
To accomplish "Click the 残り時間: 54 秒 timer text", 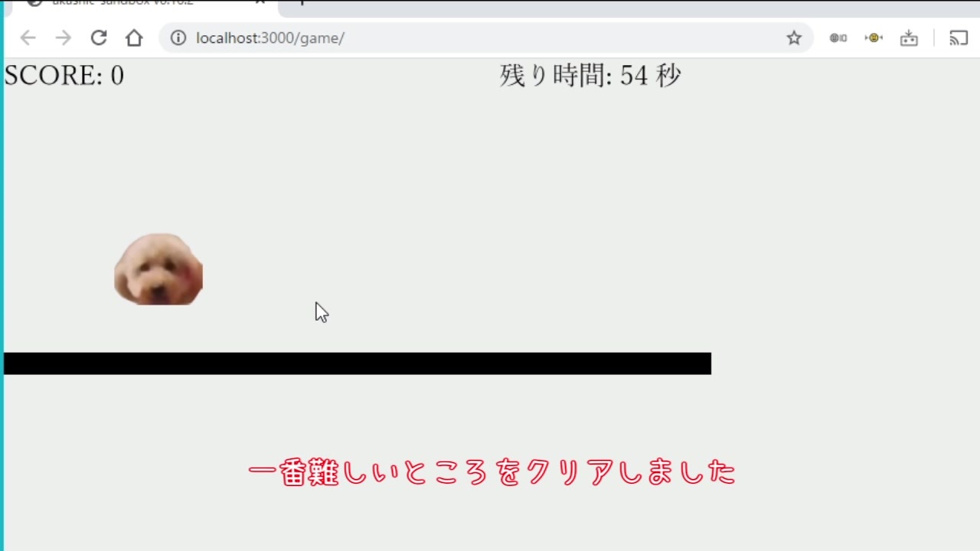I will coord(590,76).
